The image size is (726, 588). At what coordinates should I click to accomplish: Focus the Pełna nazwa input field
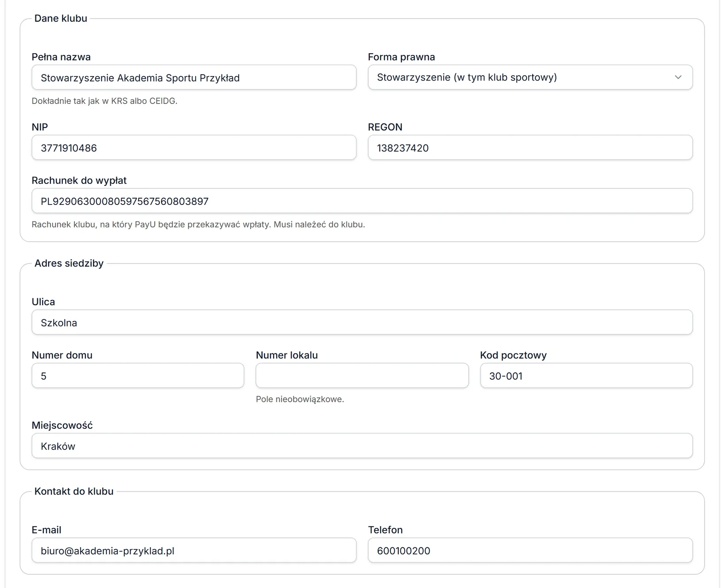click(x=194, y=77)
